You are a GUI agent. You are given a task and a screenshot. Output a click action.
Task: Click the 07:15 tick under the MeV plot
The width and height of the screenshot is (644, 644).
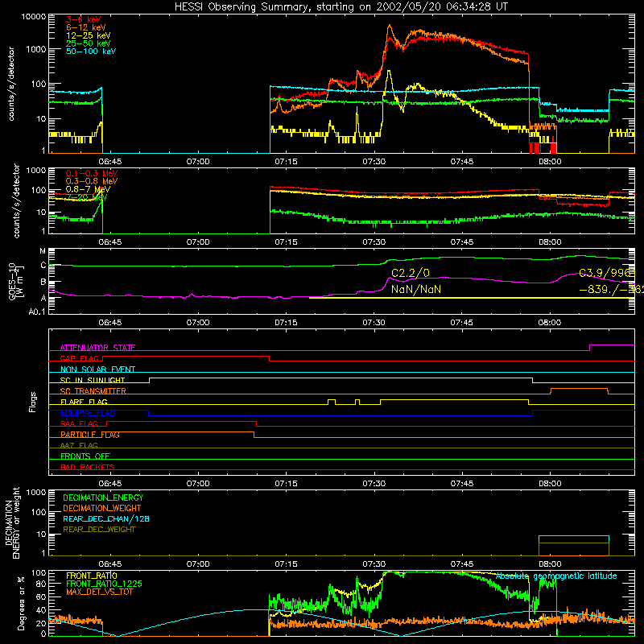(286, 242)
